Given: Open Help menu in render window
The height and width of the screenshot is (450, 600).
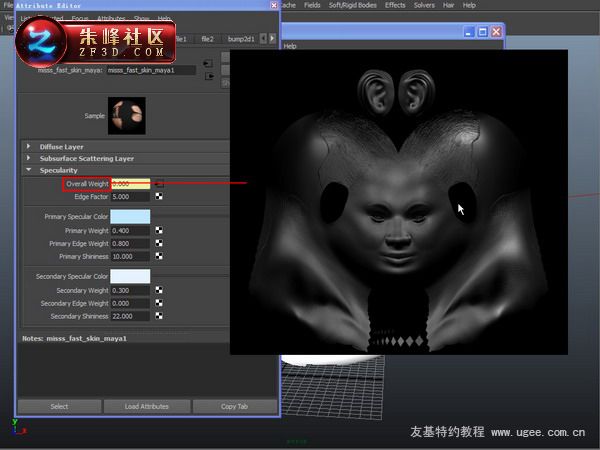Looking at the screenshot, I should 290,46.
